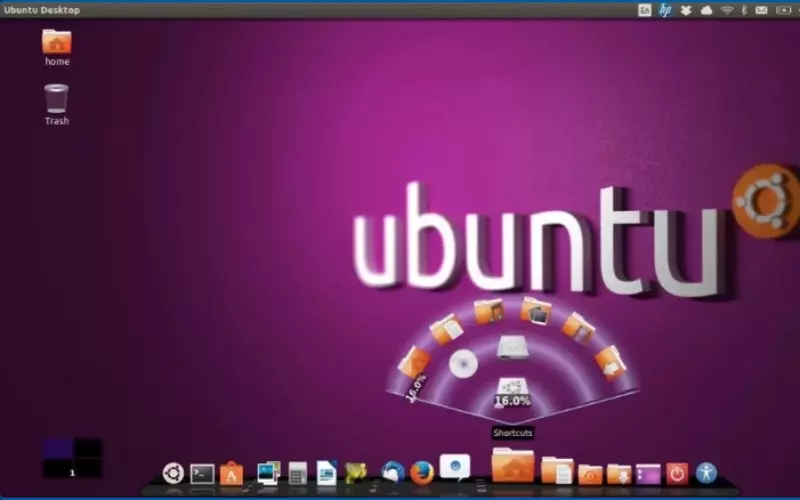Click the red power button in the dock
Screen dimensions: 800x500
pyautogui.click(x=677, y=473)
